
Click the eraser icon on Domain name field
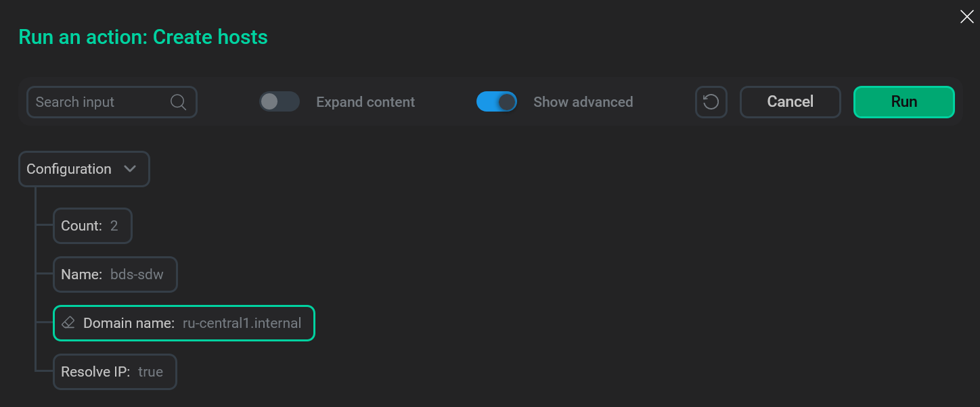[x=68, y=322]
